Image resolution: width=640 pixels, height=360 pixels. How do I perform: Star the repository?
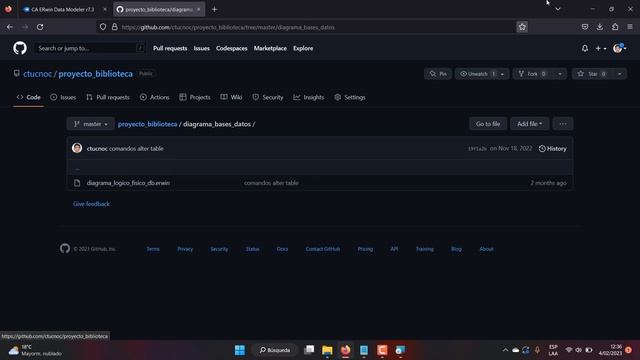[592, 74]
